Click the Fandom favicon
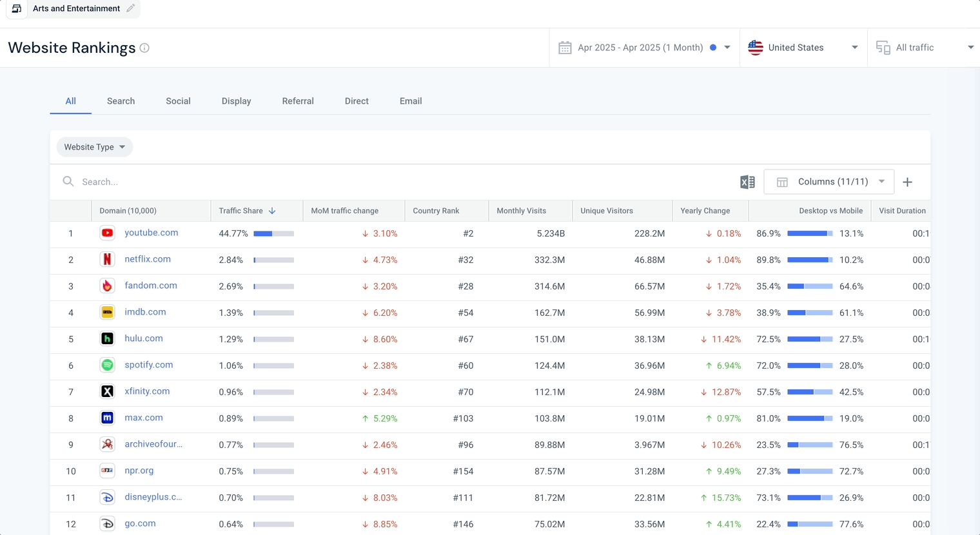The height and width of the screenshot is (535, 980). [x=108, y=286]
